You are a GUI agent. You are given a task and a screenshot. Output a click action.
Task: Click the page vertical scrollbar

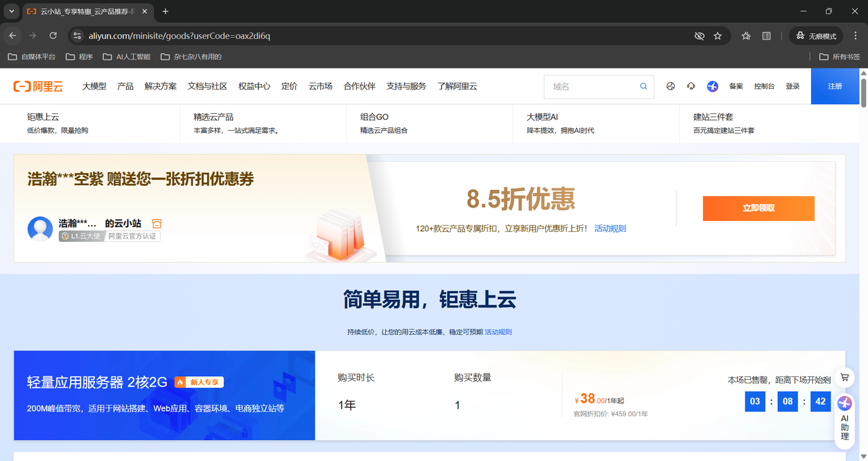coord(863,92)
